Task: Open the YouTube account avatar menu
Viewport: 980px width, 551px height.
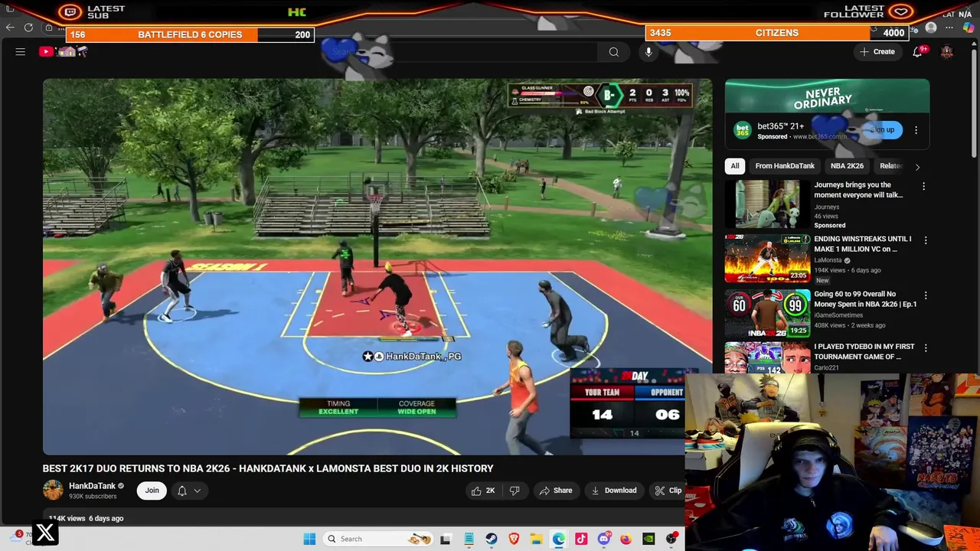Action: [x=947, y=52]
